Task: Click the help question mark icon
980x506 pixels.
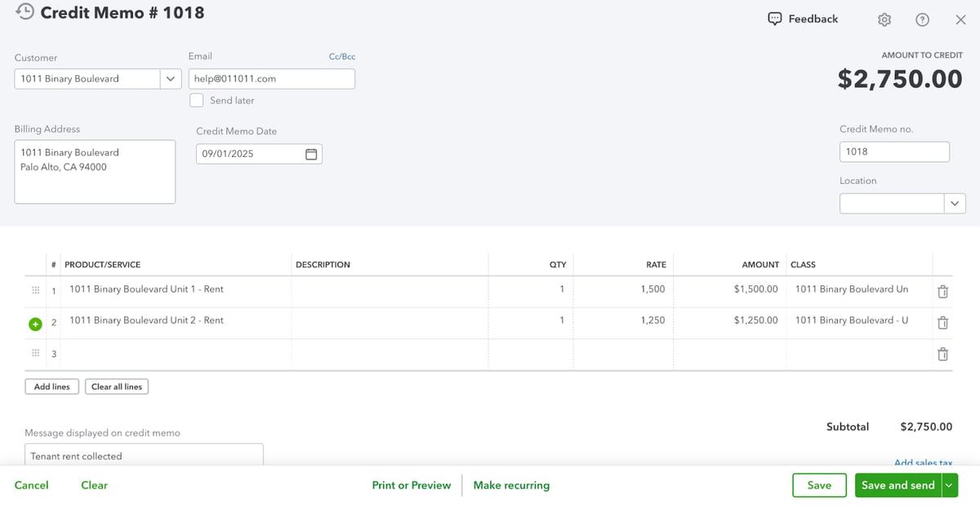Action: (x=922, y=20)
